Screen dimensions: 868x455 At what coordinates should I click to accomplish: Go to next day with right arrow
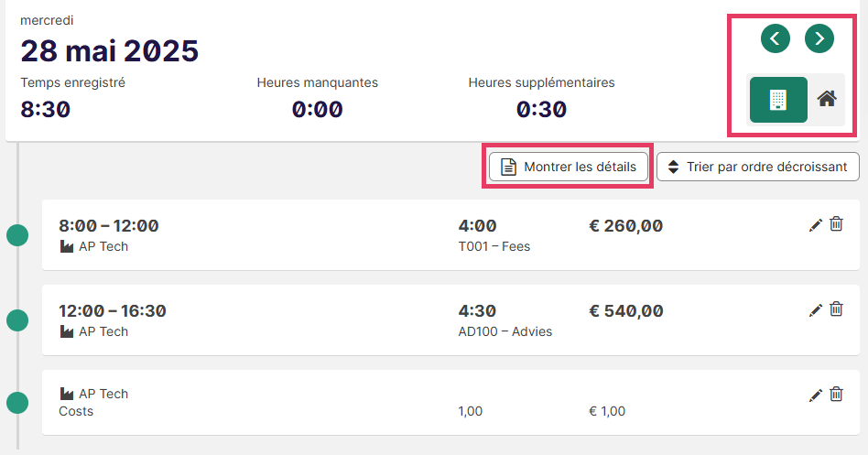(819, 38)
